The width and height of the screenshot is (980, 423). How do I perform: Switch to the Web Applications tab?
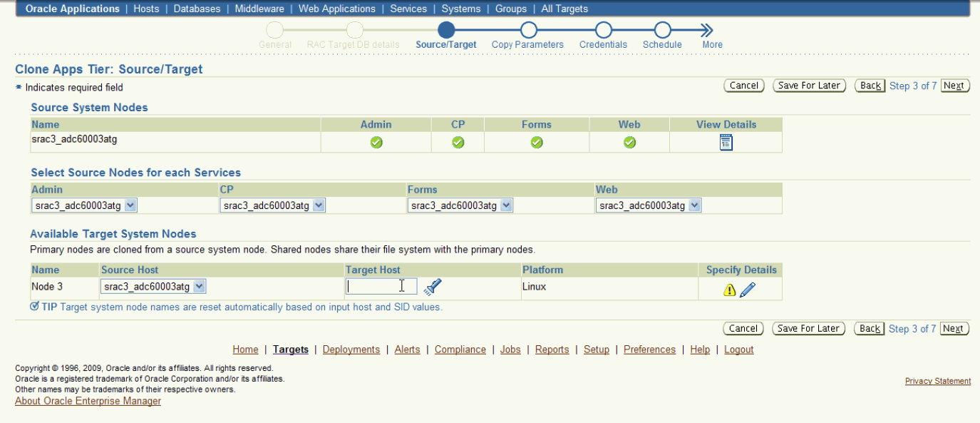pyautogui.click(x=337, y=9)
